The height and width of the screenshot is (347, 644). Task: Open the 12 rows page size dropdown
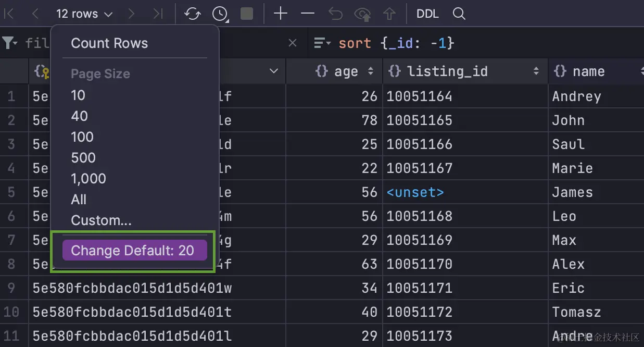[x=84, y=14]
